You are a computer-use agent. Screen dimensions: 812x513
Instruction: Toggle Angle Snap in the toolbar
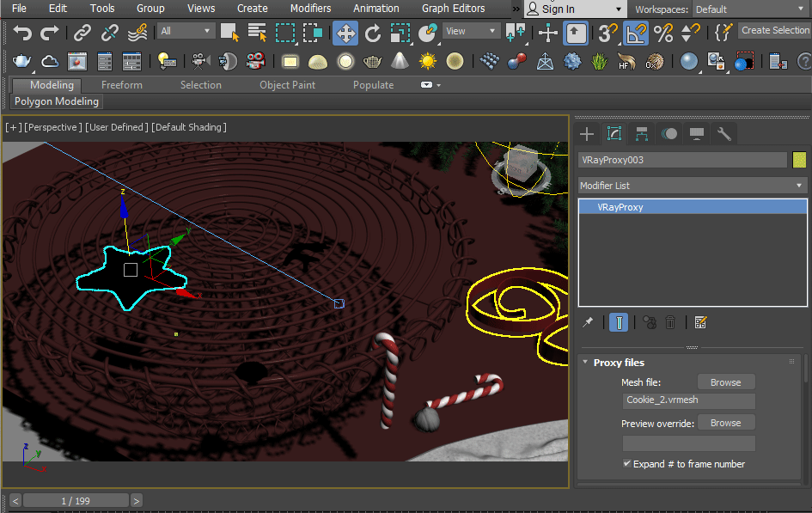click(635, 34)
